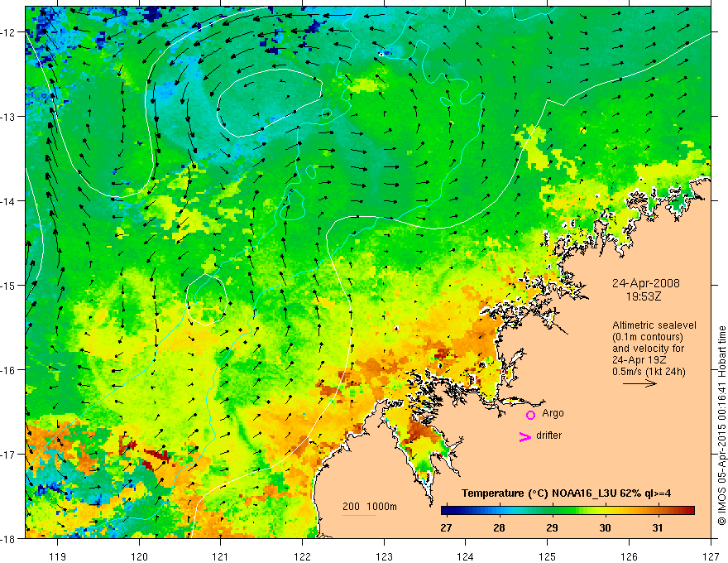Click the colorbar tick label 31
This screenshot has height=563, width=728.
(x=657, y=528)
